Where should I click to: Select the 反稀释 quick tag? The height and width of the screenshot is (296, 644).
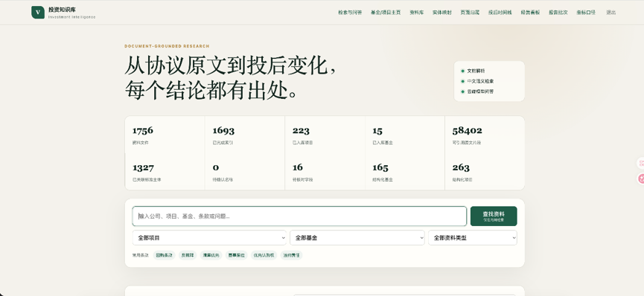pos(188,255)
